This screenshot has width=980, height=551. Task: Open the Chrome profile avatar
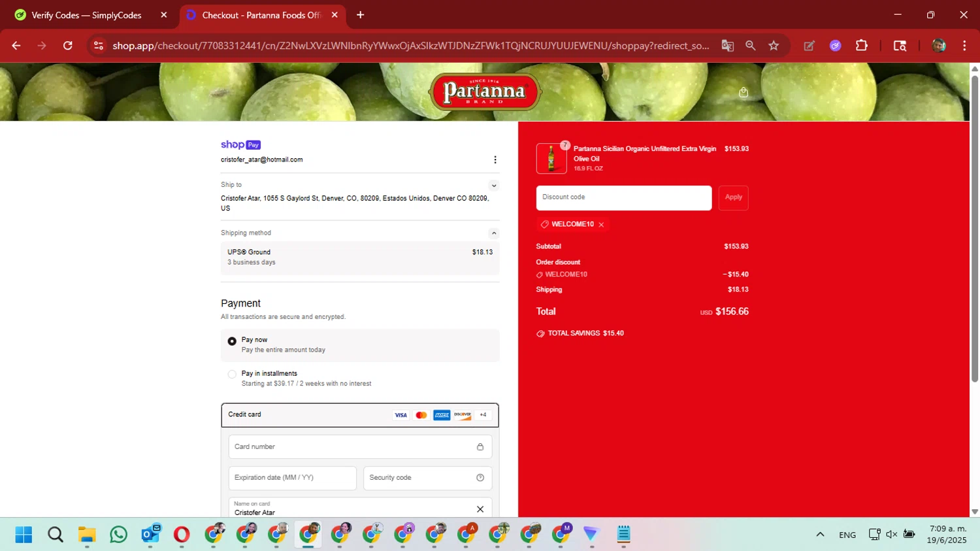(x=939, y=46)
